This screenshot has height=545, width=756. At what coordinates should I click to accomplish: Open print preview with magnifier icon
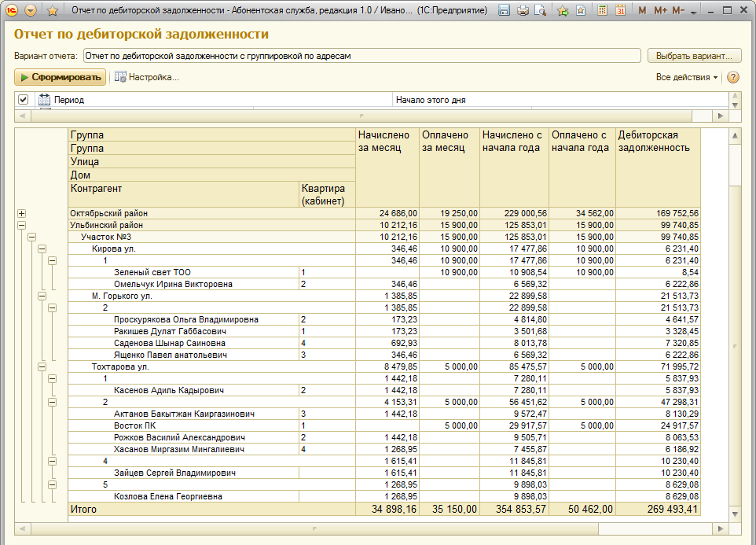click(x=539, y=11)
